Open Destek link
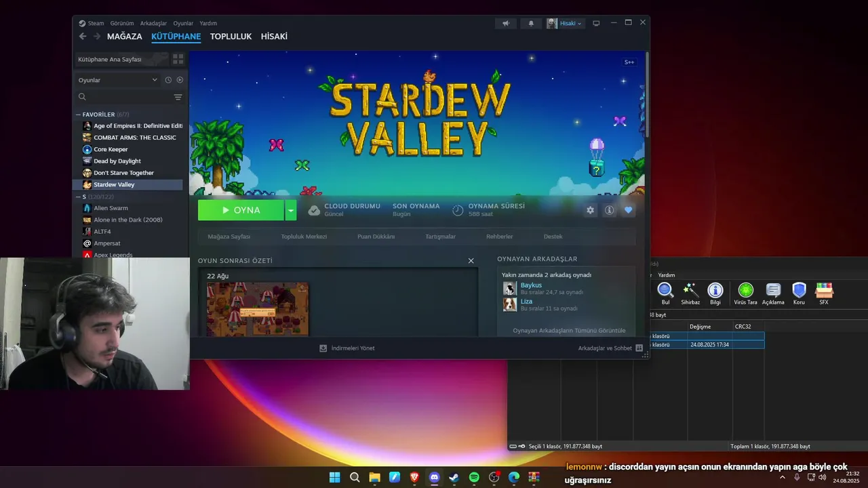 (x=553, y=237)
